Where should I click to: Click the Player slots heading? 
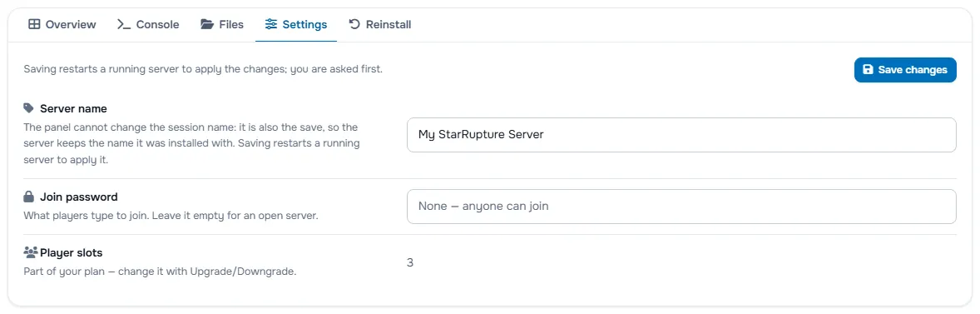(72, 253)
